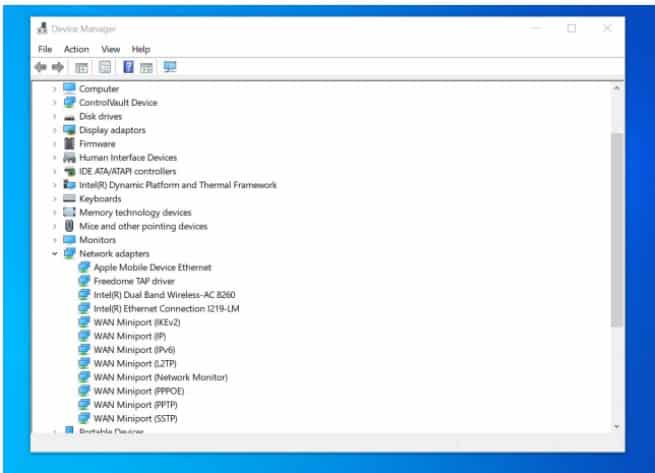This screenshot has height=473, width=655.
Task: Click the Back arrow toolbar icon
Action: tap(41, 67)
